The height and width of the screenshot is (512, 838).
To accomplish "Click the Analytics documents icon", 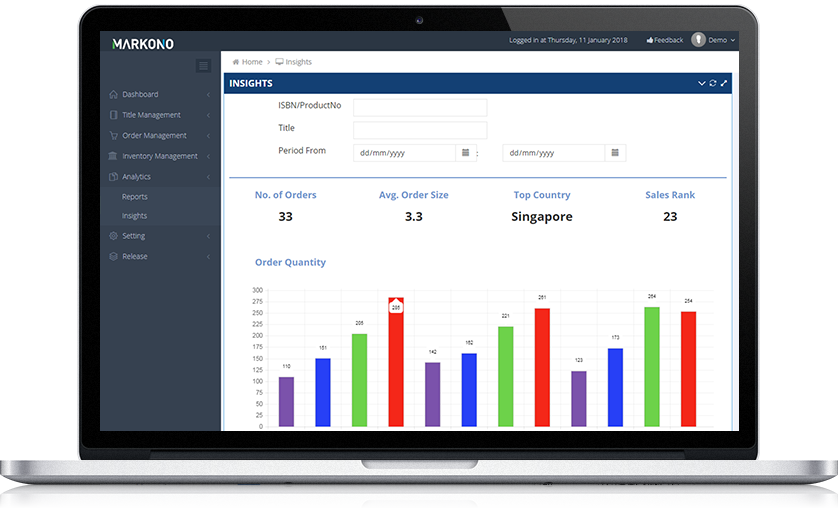I will [113, 176].
